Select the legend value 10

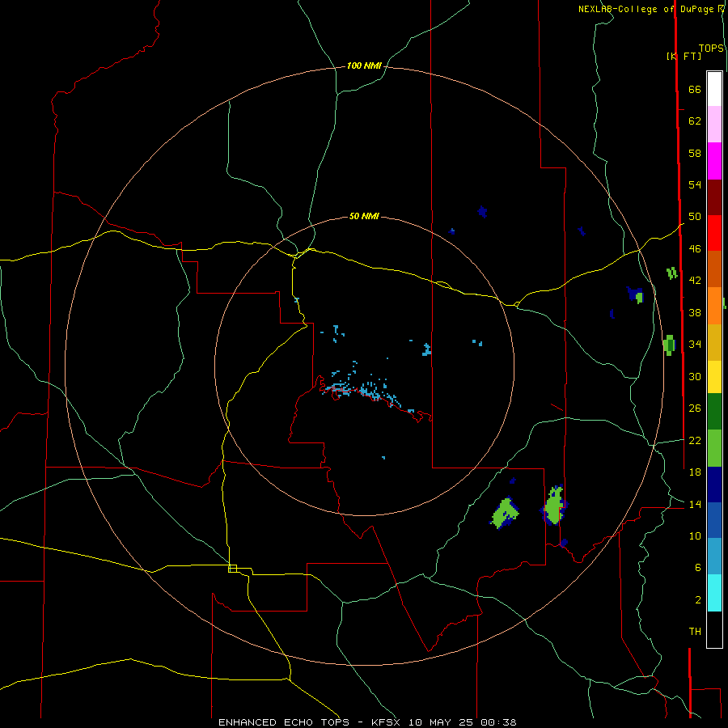[x=695, y=535]
